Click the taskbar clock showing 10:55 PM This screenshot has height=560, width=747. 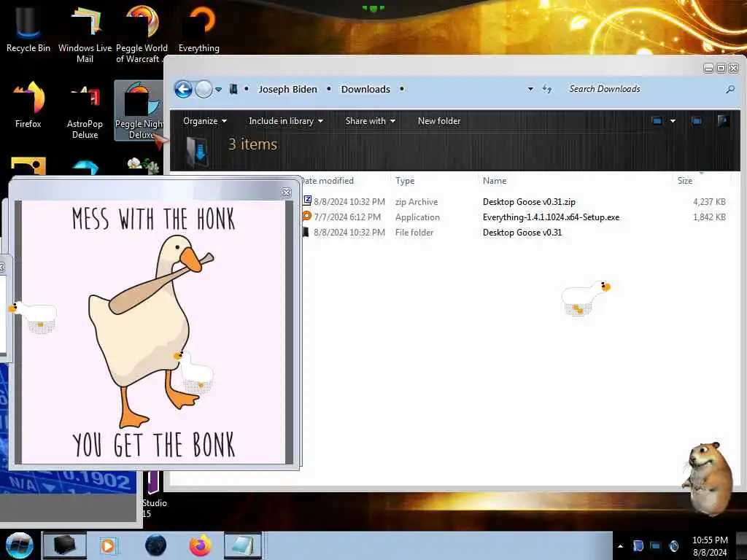[x=710, y=545]
